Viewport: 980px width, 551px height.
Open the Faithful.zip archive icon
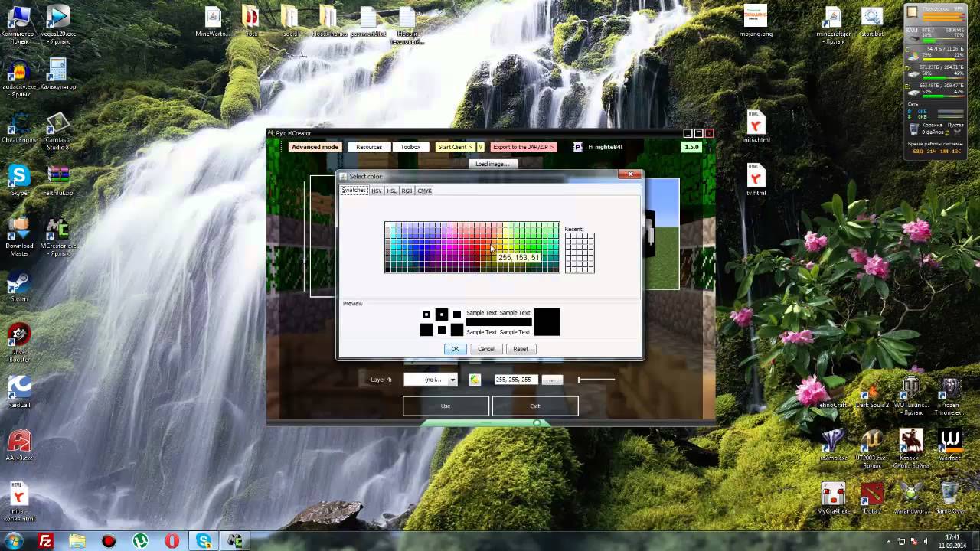(58, 181)
